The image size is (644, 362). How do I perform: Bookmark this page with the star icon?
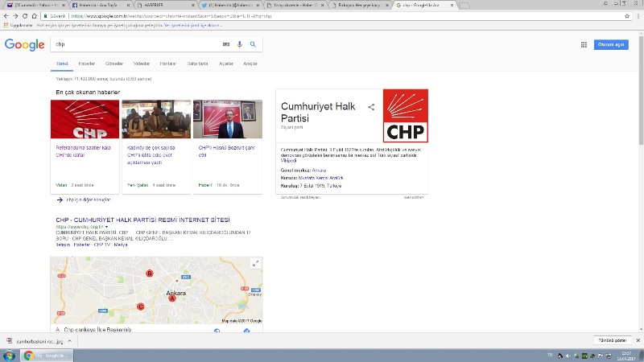(x=627, y=16)
